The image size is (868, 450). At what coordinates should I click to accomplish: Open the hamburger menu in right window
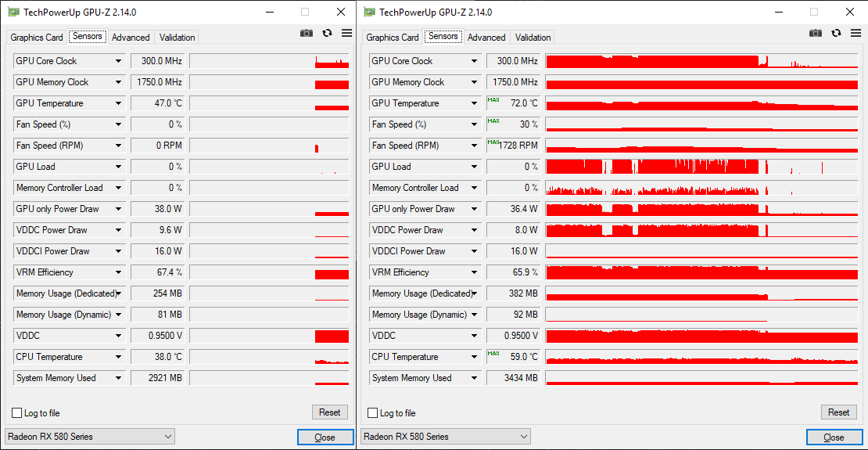[855, 33]
